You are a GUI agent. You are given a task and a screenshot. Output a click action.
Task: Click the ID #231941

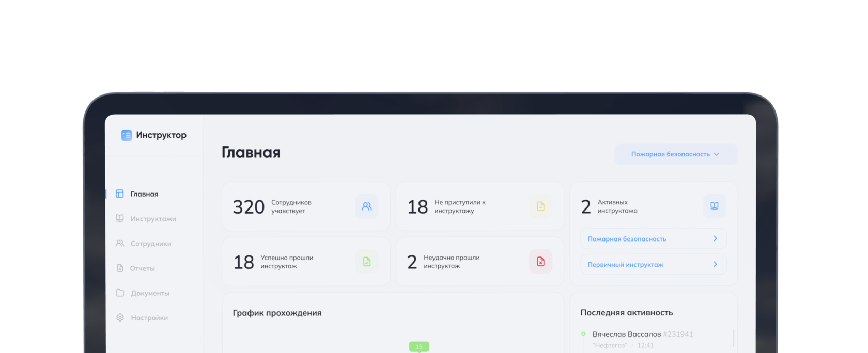click(x=678, y=334)
